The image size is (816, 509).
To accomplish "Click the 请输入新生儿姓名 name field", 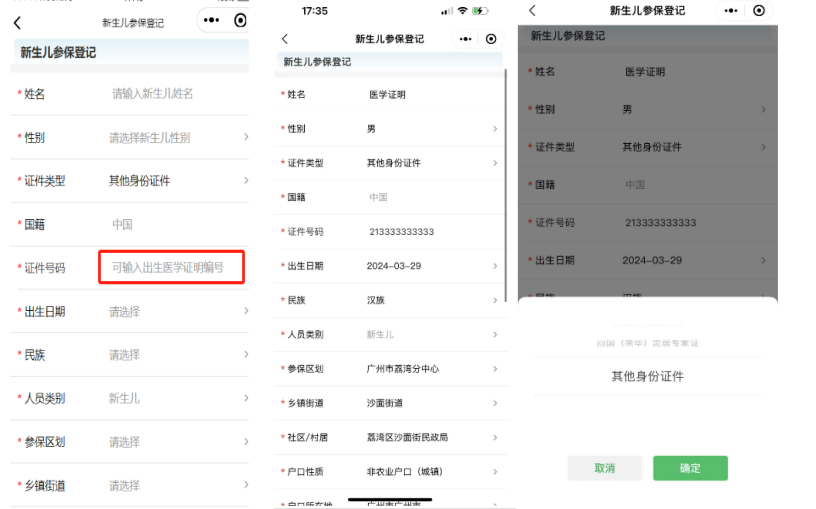I will pos(152,94).
